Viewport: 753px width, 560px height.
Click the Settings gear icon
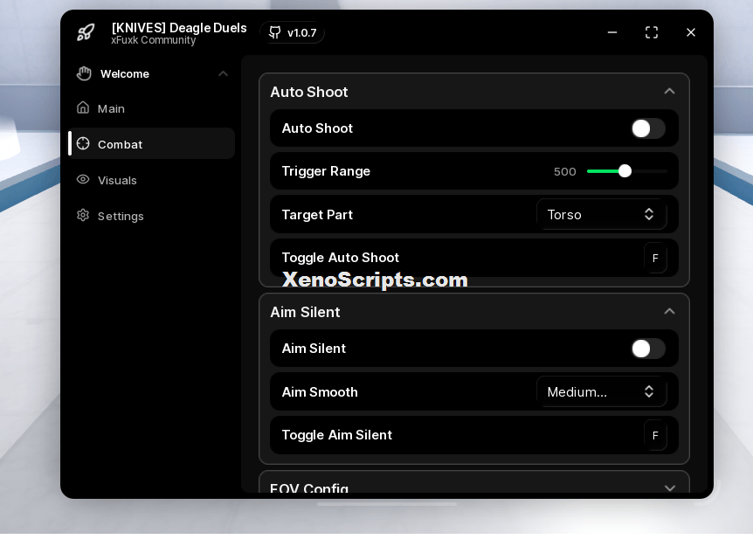click(83, 215)
